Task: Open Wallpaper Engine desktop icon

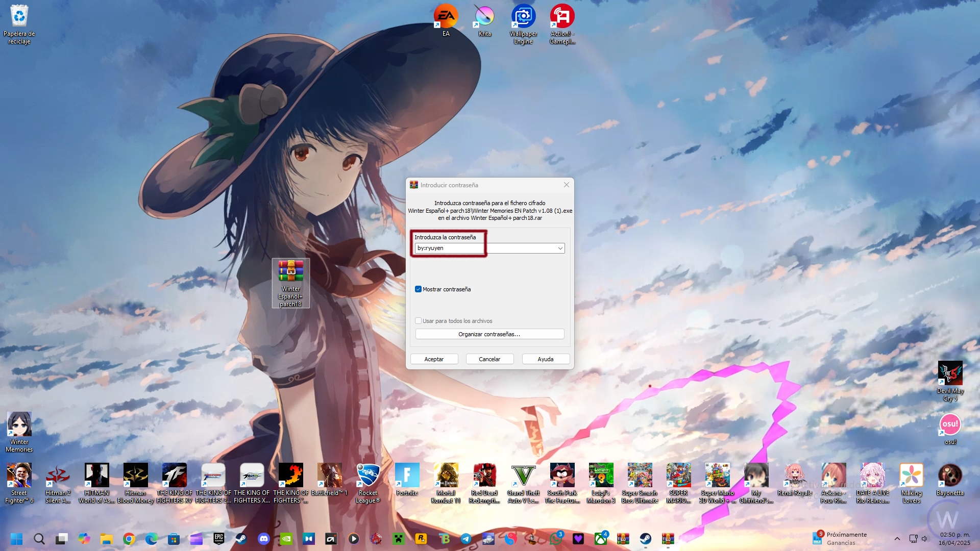Action: click(523, 17)
